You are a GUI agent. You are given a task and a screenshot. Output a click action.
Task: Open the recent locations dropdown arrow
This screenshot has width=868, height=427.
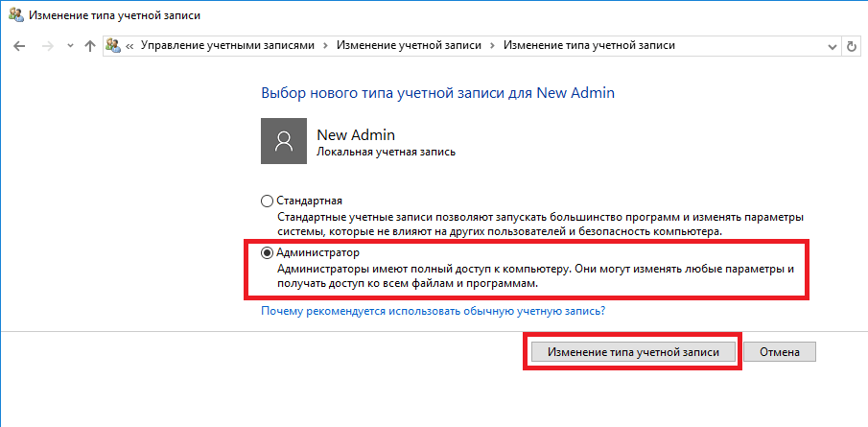coord(68,46)
